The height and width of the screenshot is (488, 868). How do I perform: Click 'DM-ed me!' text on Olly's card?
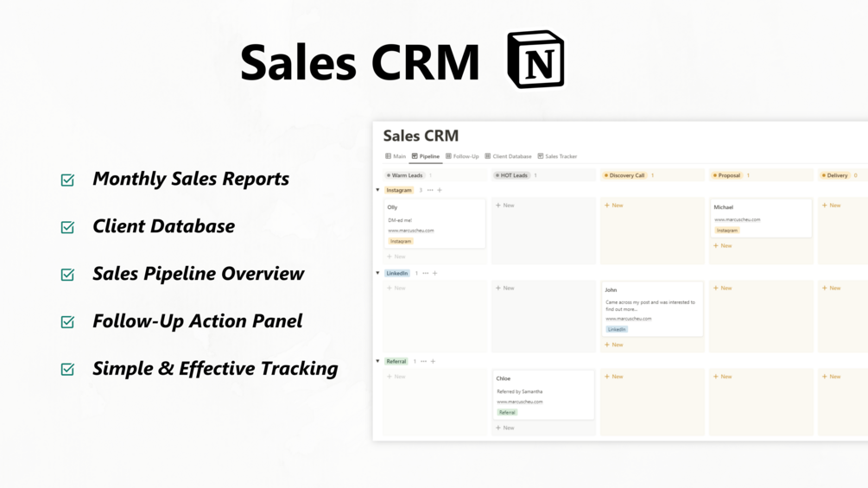(400, 220)
